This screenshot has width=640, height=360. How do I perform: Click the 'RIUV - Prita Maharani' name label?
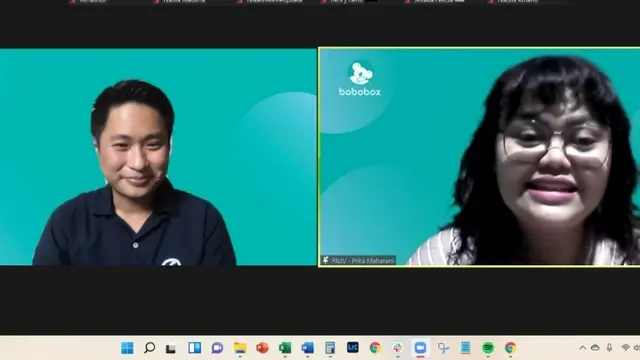coord(362,260)
